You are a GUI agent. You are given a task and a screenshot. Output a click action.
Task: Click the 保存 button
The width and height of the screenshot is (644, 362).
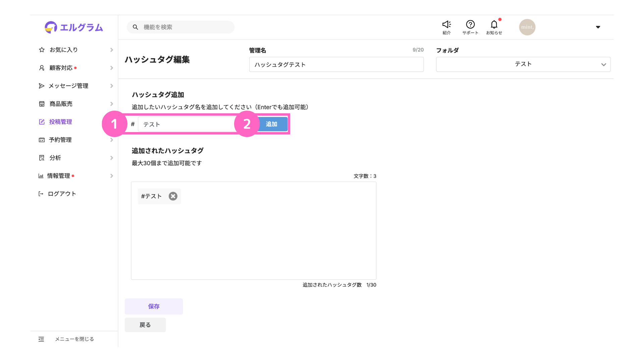(x=154, y=306)
